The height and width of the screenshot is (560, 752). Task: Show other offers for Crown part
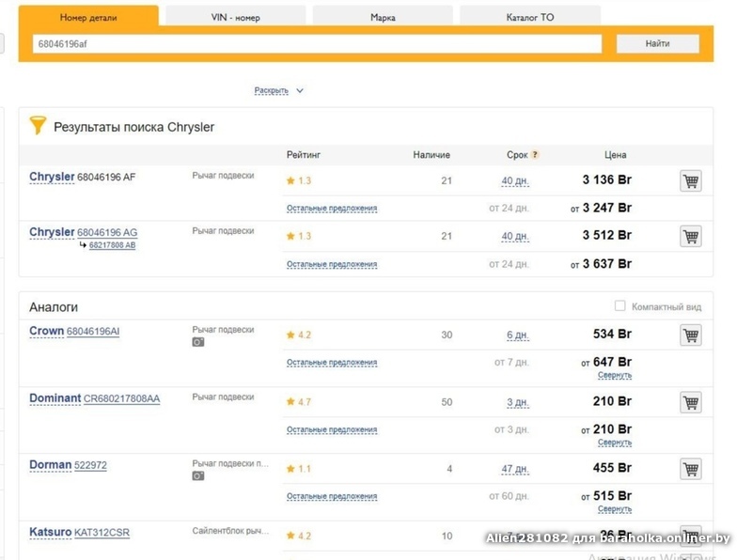(332, 363)
